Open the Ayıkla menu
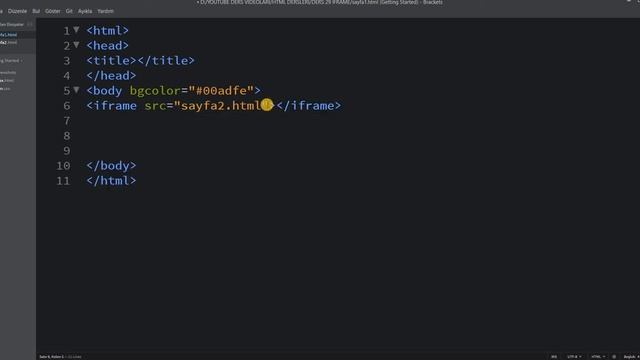 tap(85, 11)
